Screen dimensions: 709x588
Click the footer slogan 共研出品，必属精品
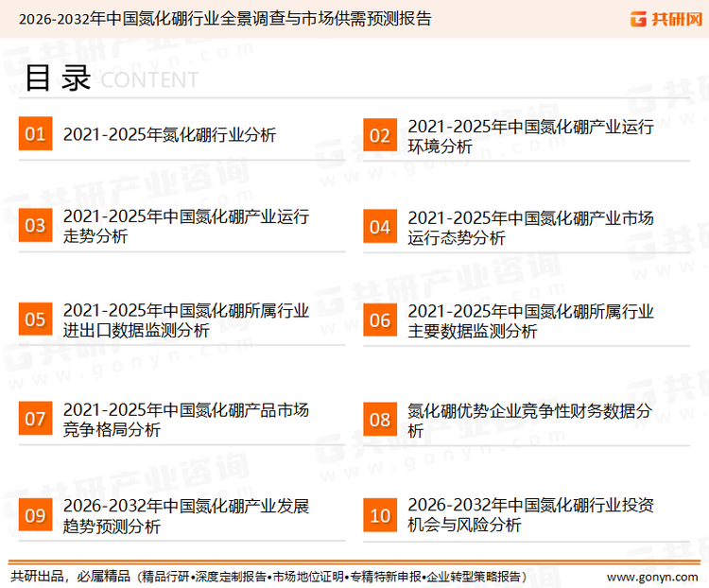pos(71,577)
